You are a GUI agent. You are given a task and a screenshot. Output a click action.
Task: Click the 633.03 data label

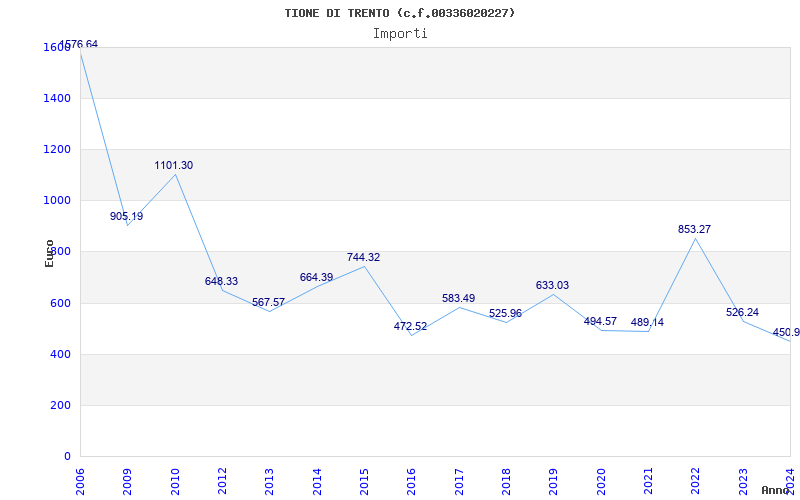(552, 285)
